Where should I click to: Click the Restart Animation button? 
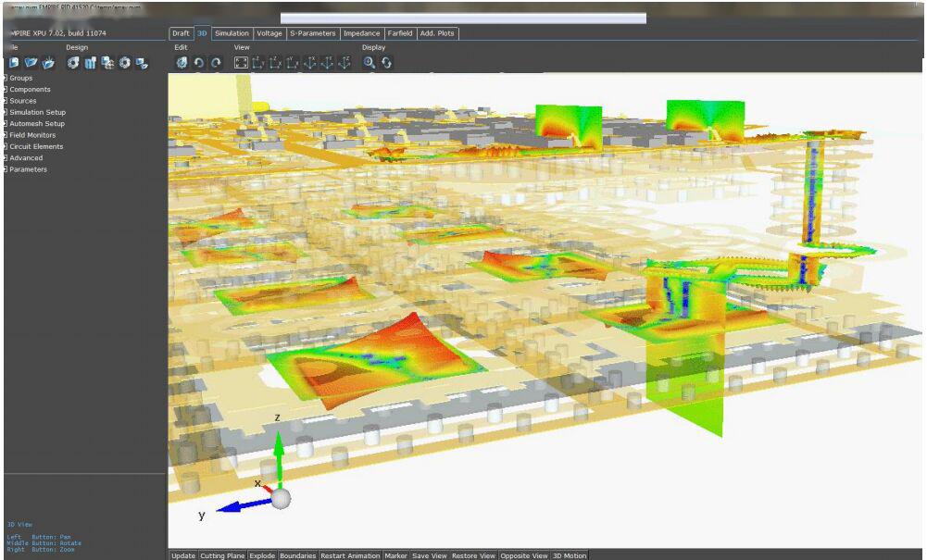tap(350, 555)
